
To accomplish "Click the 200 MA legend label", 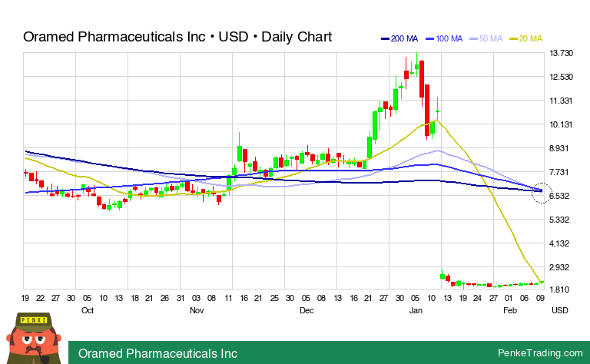I will tap(404, 38).
